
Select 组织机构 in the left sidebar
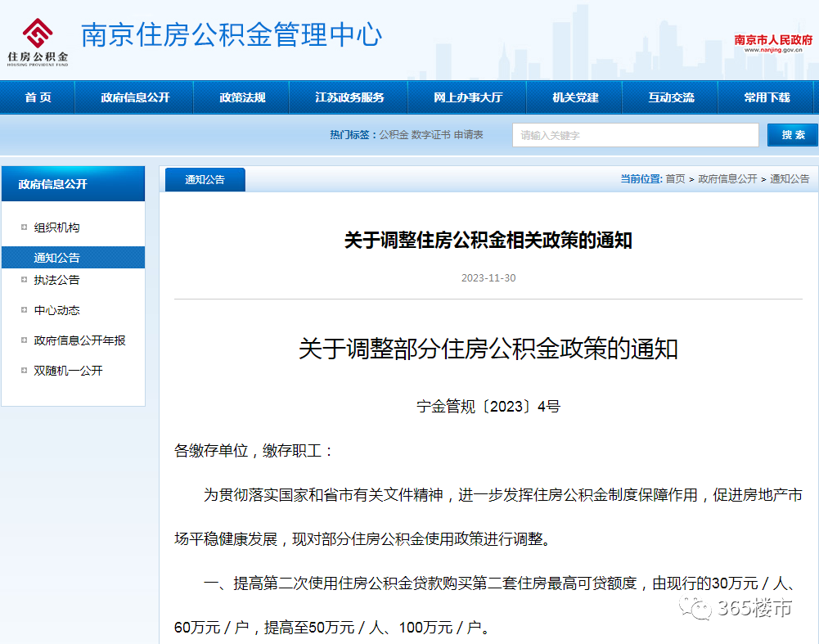click(x=57, y=227)
